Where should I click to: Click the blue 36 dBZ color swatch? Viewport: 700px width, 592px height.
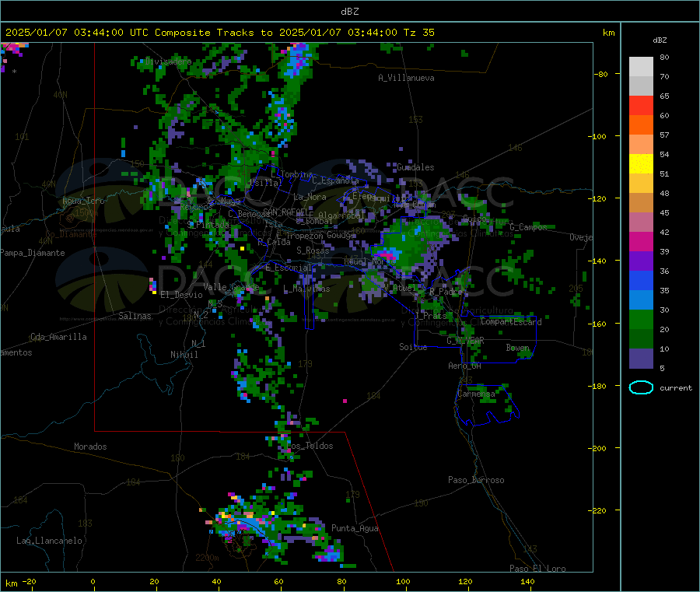tap(641, 280)
